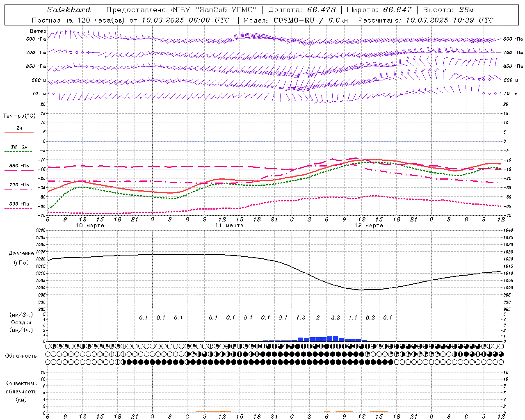Click the "Ветер" wind panel label
Image resolution: width=525 pixels, height=420 pixels.
38,31
